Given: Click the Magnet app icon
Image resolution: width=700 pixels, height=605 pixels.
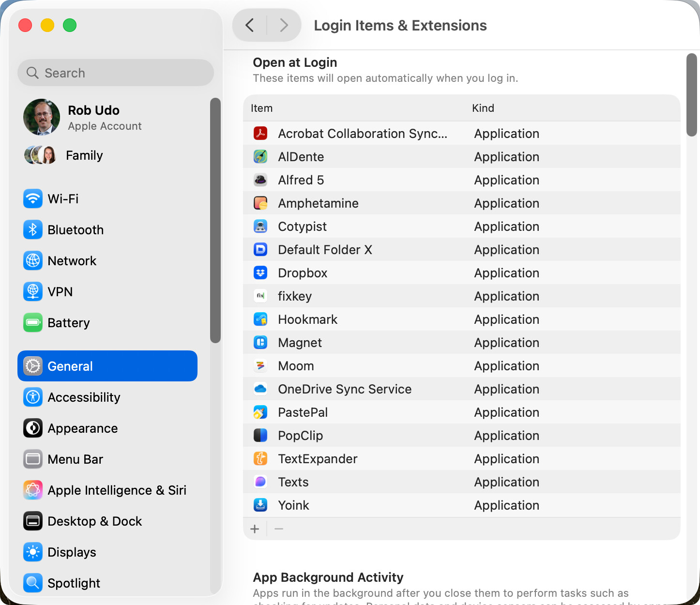Looking at the screenshot, I should (260, 343).
